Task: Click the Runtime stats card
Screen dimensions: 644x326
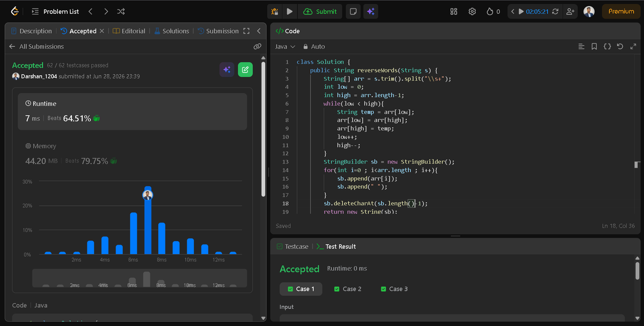Action: point(133,112)
